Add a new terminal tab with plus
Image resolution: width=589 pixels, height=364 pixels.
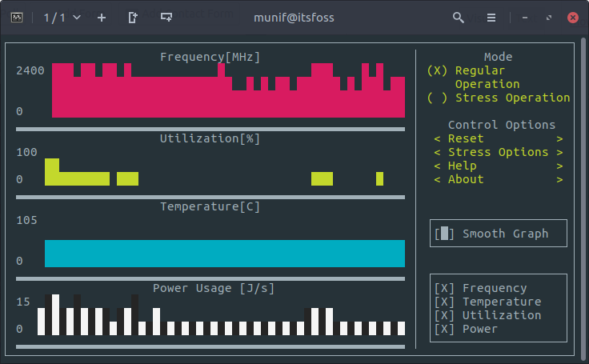[x=102, y=17]
